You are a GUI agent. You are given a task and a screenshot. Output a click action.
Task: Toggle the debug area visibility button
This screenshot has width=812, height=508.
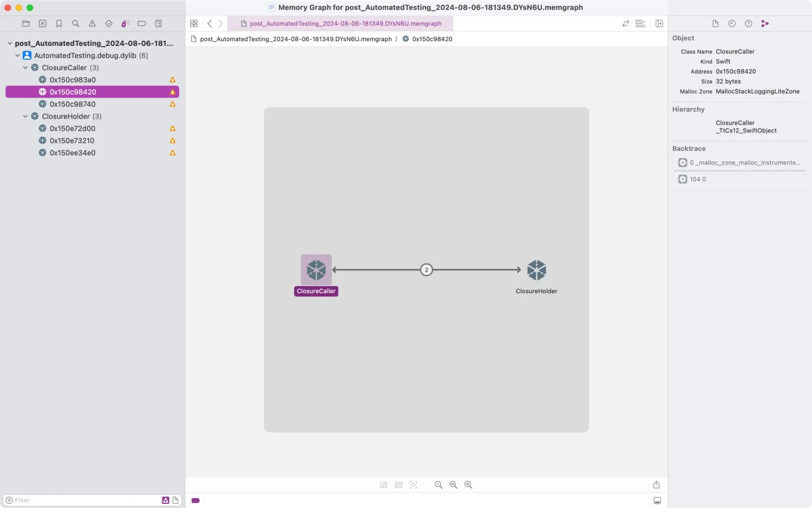point(657,500)
